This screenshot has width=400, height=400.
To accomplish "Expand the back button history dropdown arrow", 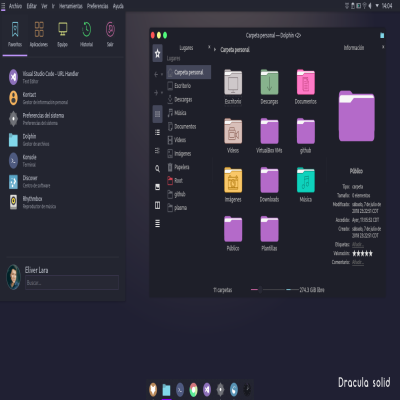I will tap(162, 74).
